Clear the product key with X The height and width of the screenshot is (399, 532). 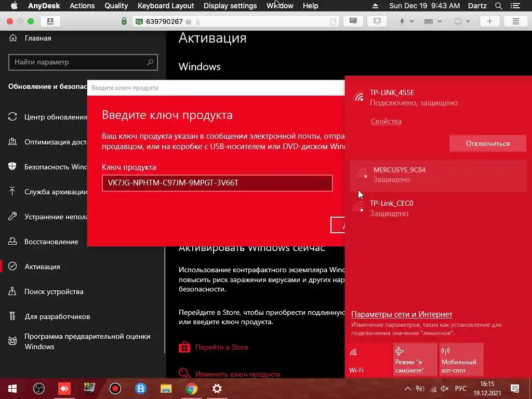coord(325,183)
